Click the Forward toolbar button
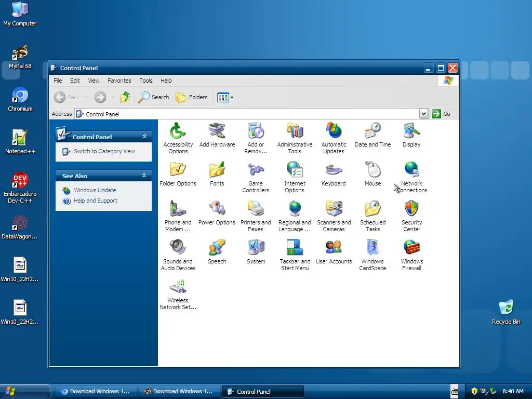Screen dimensions: 532x399 (100, 97)
